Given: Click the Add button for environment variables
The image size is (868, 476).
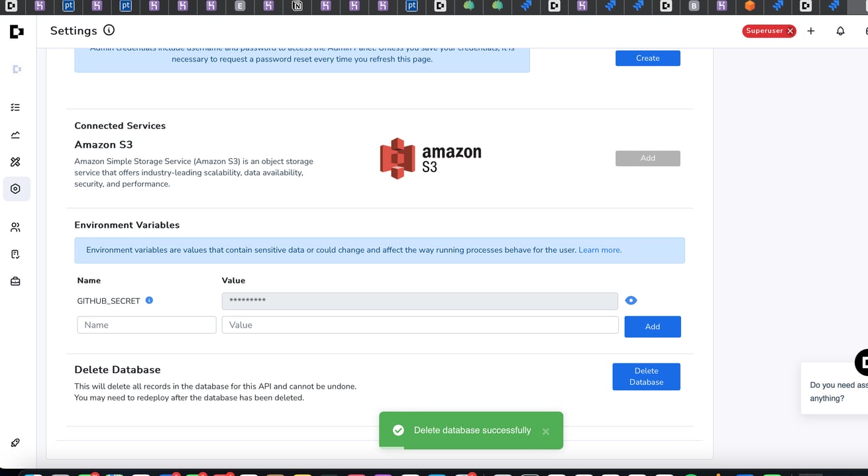Looking at the screenshot, I should click(x=653, y=326).
